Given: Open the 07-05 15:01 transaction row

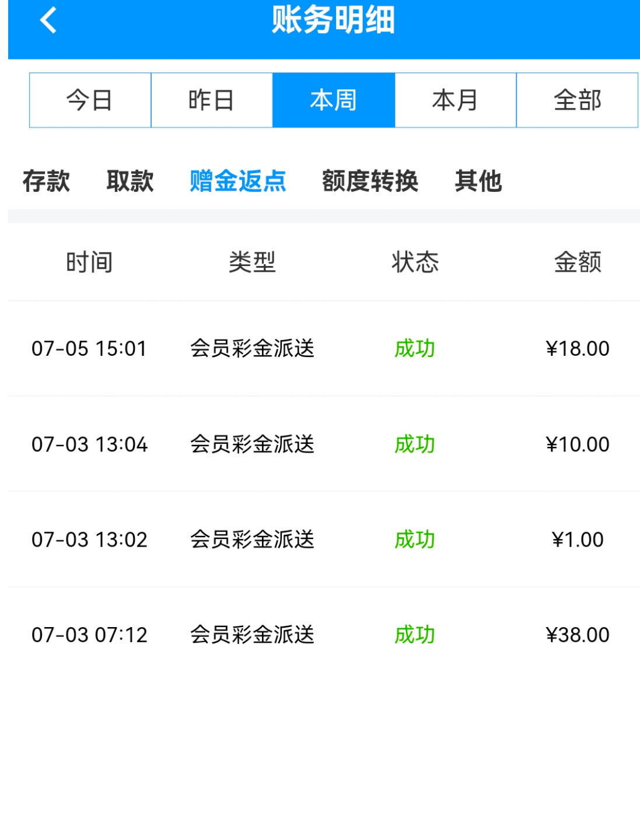Looking at the screenshot, I should pyautogui.click(x=89, y=349).
